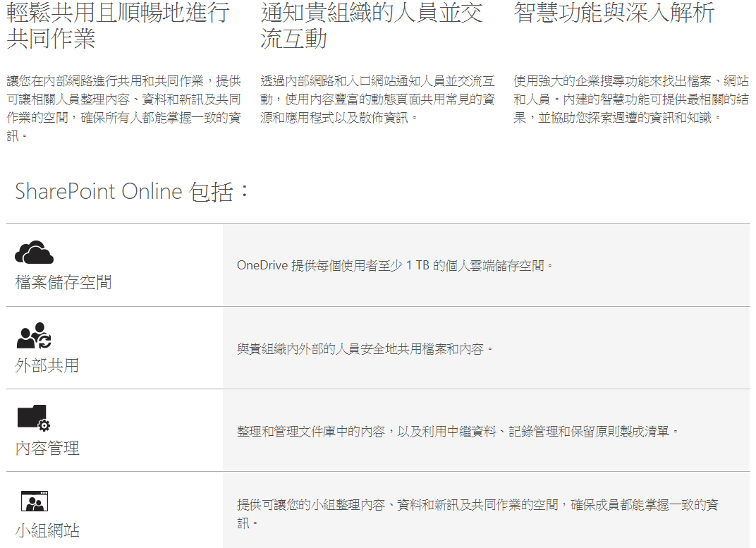Click paragraph beginning with 使用強大的企業搜尋功能
This screenshot has height=548, width=756.
point(630,99)
